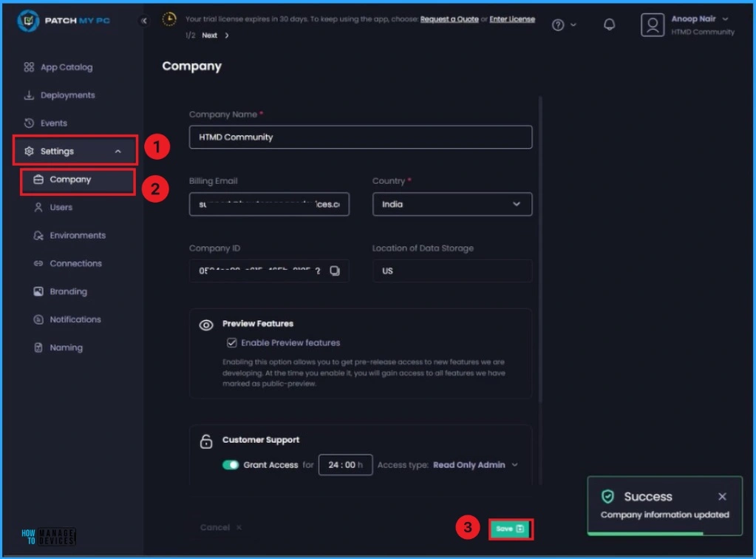
Task: Click the Events history icon
Action: point(29,123)
